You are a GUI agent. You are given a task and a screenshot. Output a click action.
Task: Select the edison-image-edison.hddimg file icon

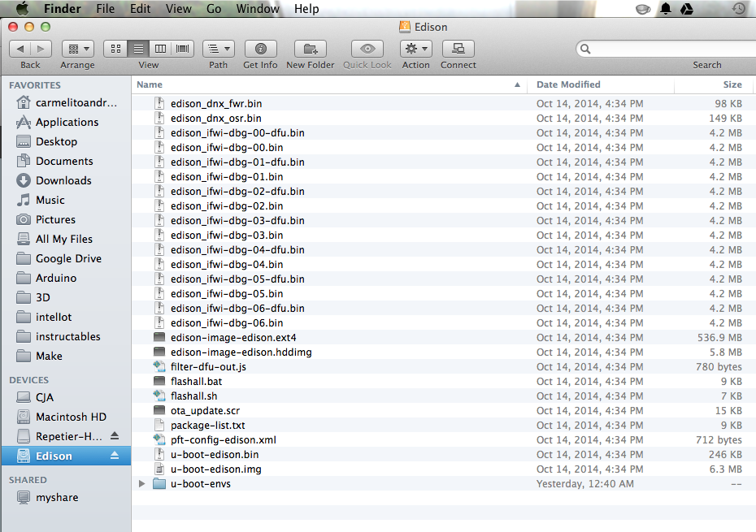tap(159, 352)
